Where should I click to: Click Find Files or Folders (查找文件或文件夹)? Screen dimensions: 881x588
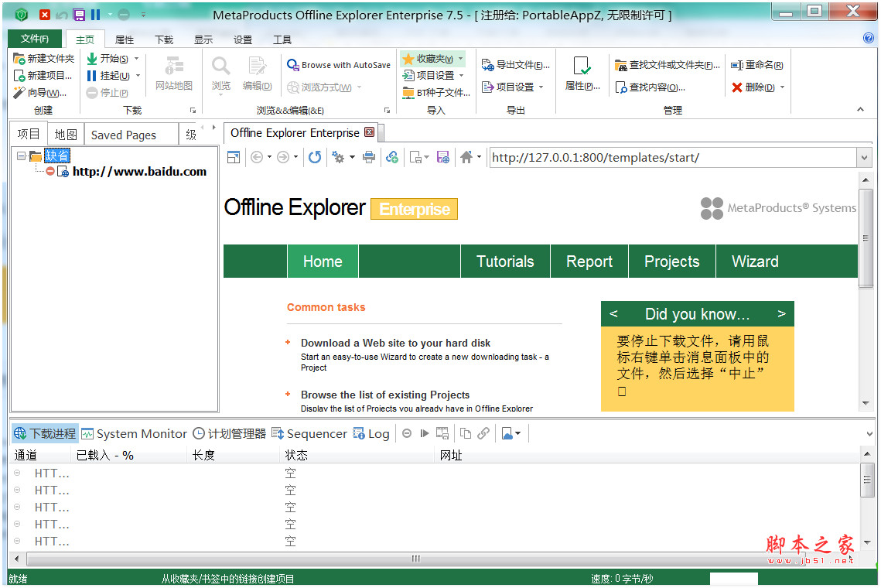click(667, 65)
